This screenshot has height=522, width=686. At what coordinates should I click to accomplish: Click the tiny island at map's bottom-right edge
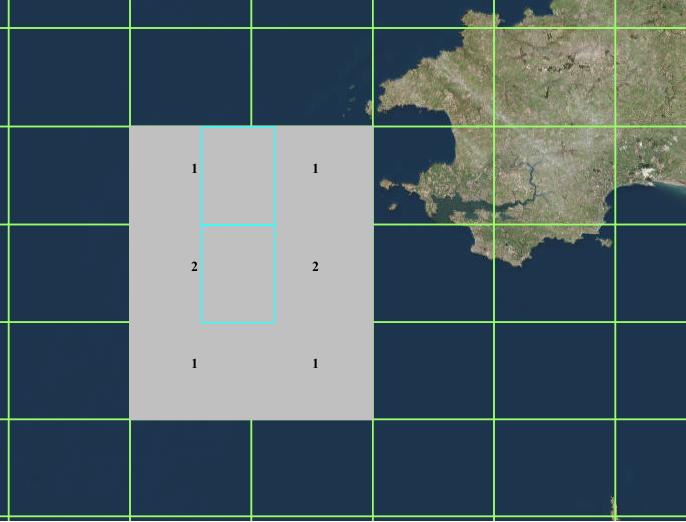click(x=614, y=507)
